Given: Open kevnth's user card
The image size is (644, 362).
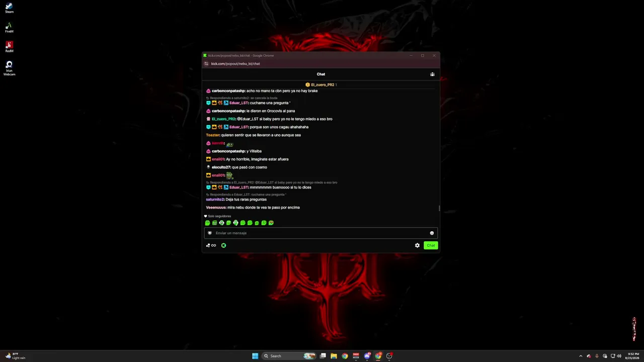Looking at the screenshot, I should tap(217, 143).
